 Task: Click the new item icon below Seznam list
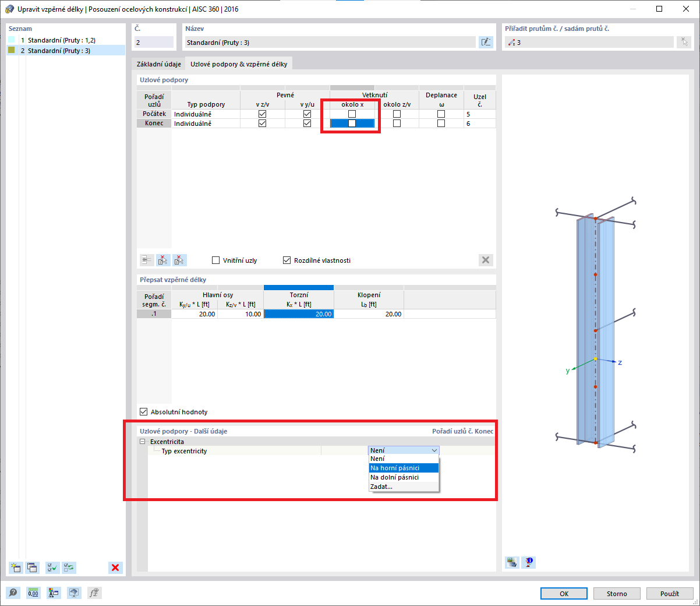click(16, 568)
